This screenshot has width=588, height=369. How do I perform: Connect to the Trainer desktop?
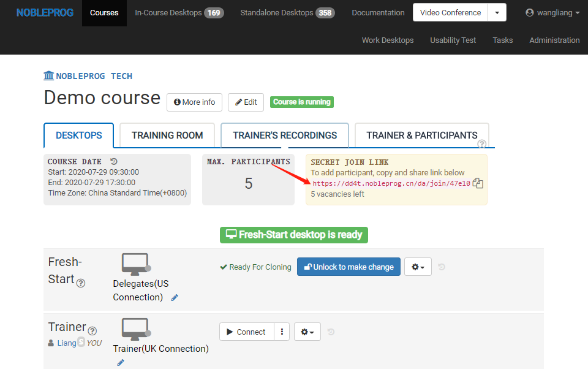tap(247, 332)
